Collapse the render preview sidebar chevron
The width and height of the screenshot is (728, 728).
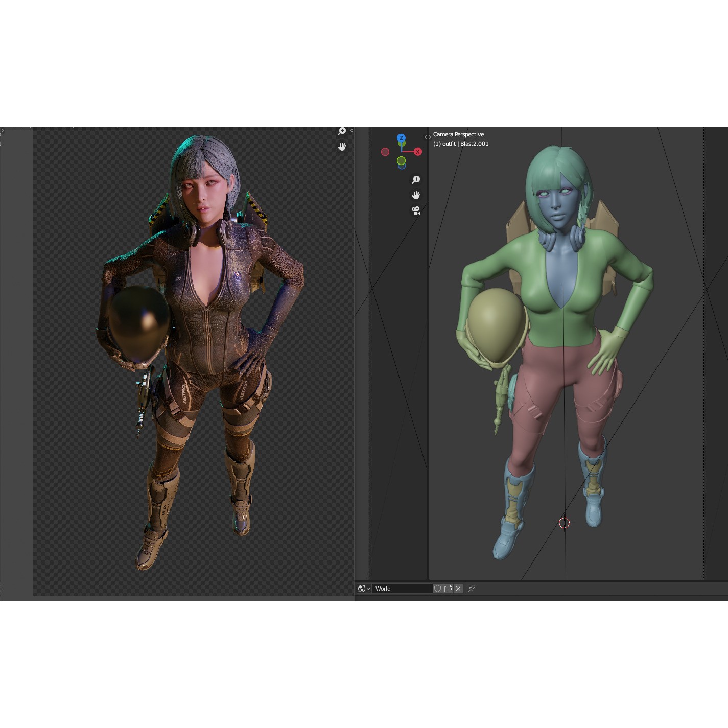tap(351, 131)
